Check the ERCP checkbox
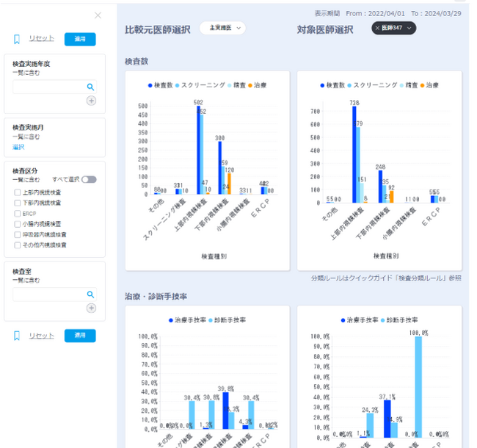 (18, 214)
